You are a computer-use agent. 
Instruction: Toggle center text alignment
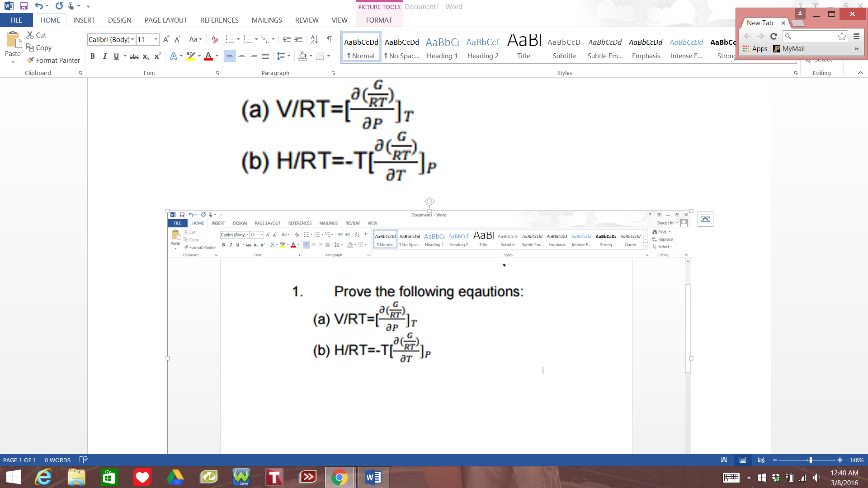click(242, 56)
